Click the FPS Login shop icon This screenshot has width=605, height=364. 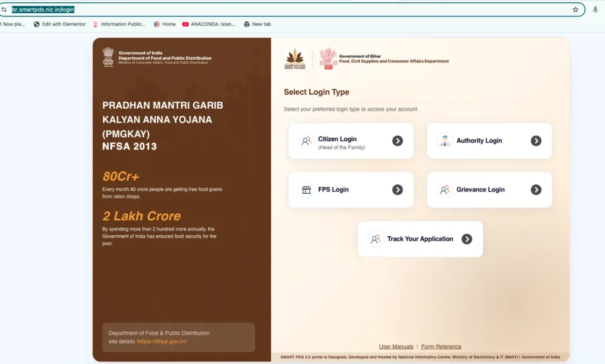click(306, 190)
